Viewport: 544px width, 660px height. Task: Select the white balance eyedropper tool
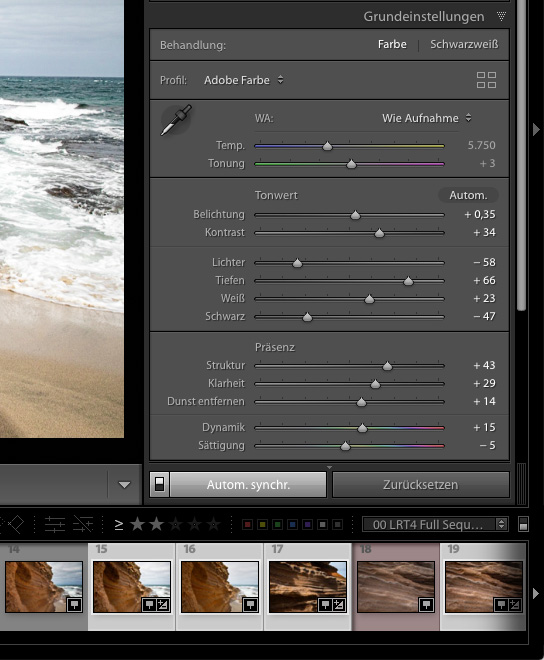pos(176,120)
